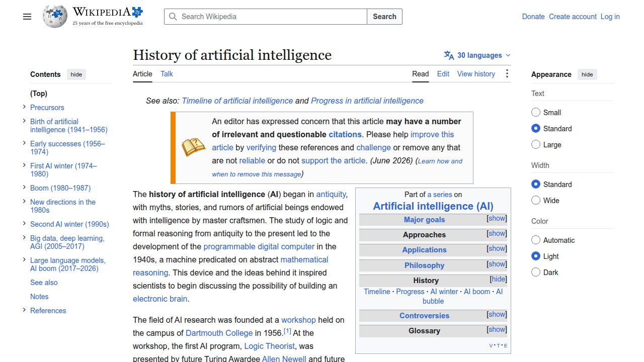Jump to (Top) in contents

(x=39, y=94)
